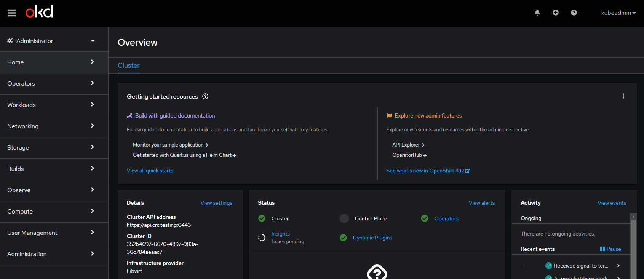The height and width of the screenshot is (279, 644).
Task: Click the OKD logo
Action: click(39, 11)
